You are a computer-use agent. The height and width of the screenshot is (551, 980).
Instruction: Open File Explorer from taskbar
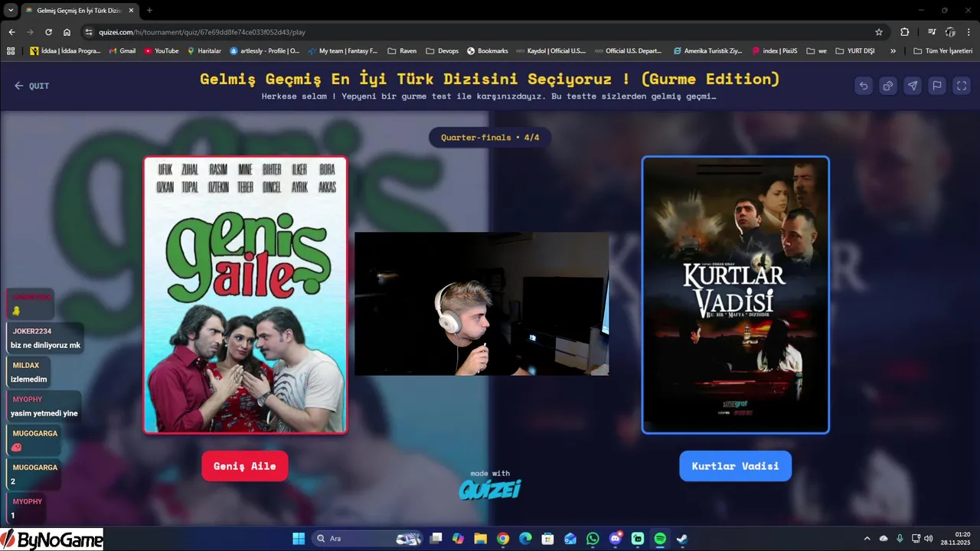tap(480, 539)
